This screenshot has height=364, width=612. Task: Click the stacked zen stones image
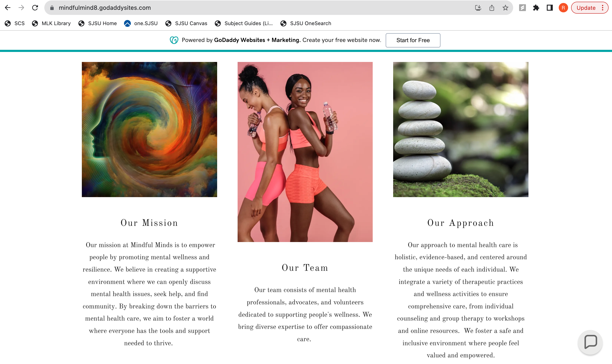[460, 129]
